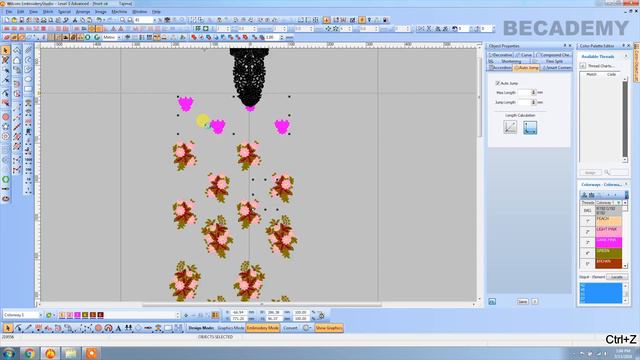Click the width percentage field showing 100.00

point(301,312)
